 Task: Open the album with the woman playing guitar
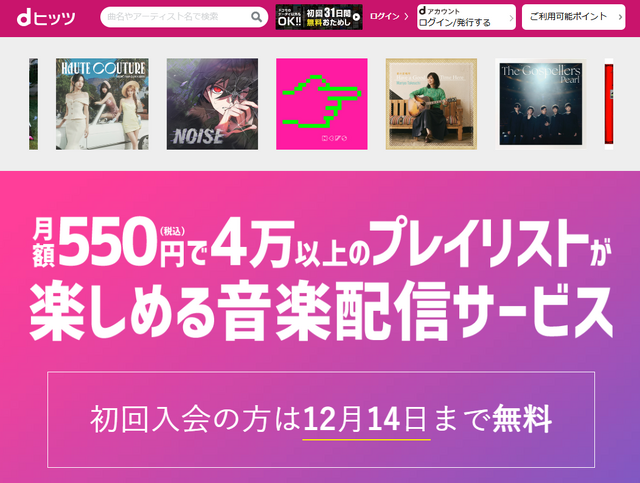(431, 104)
